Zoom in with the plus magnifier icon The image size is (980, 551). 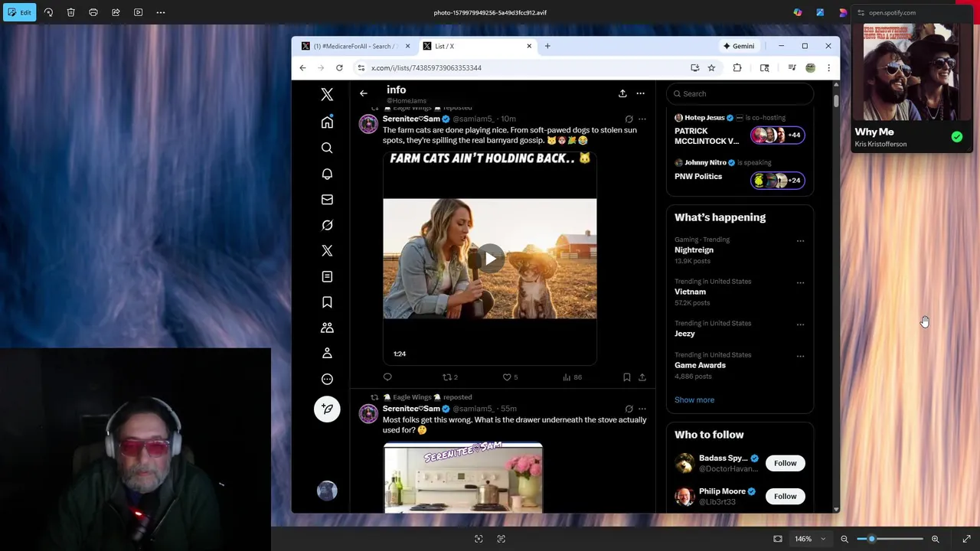coord(935,539)
